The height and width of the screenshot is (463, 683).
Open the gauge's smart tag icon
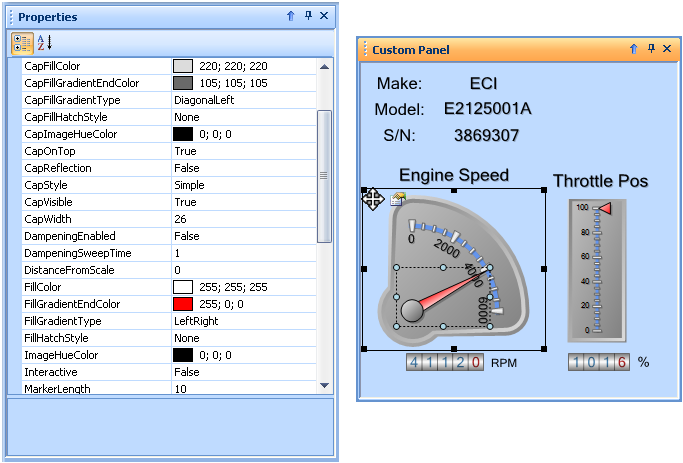397,199
